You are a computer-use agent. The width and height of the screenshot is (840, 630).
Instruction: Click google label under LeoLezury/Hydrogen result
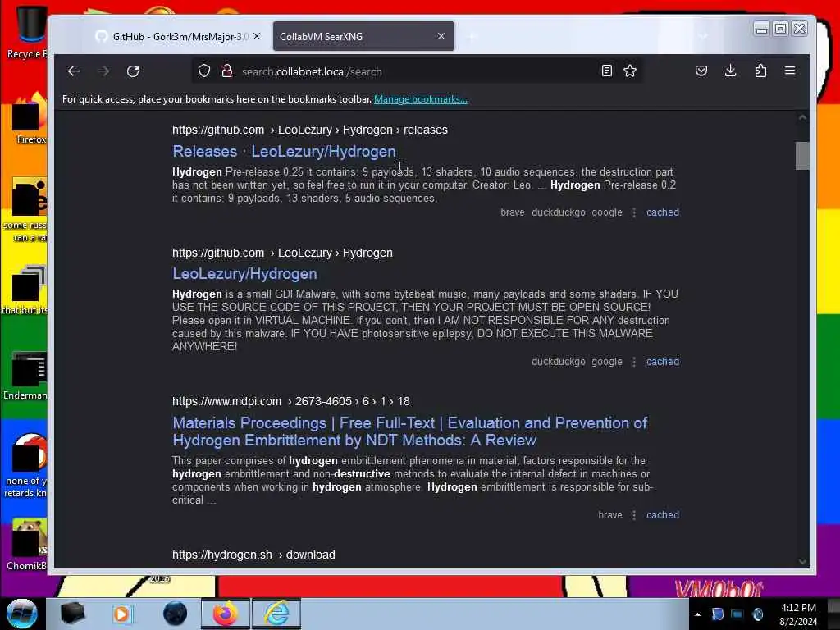pyautogui.click(x=607, y=362)
